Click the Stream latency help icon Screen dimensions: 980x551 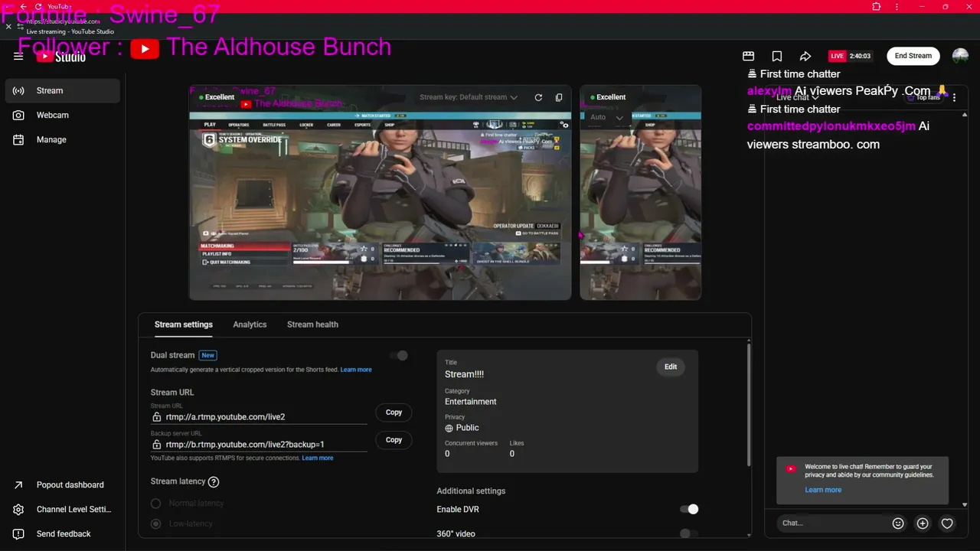click(214, 482)
